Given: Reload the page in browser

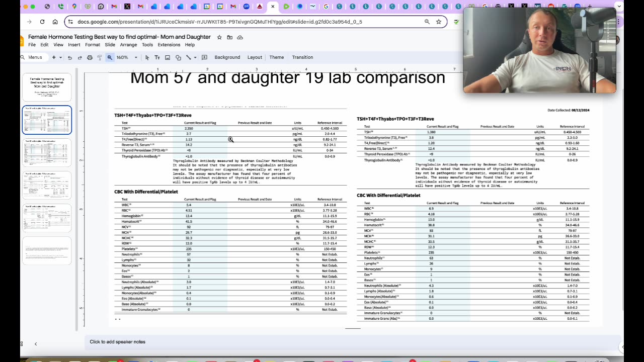Looking at the screenshot, I should [42, 22].
